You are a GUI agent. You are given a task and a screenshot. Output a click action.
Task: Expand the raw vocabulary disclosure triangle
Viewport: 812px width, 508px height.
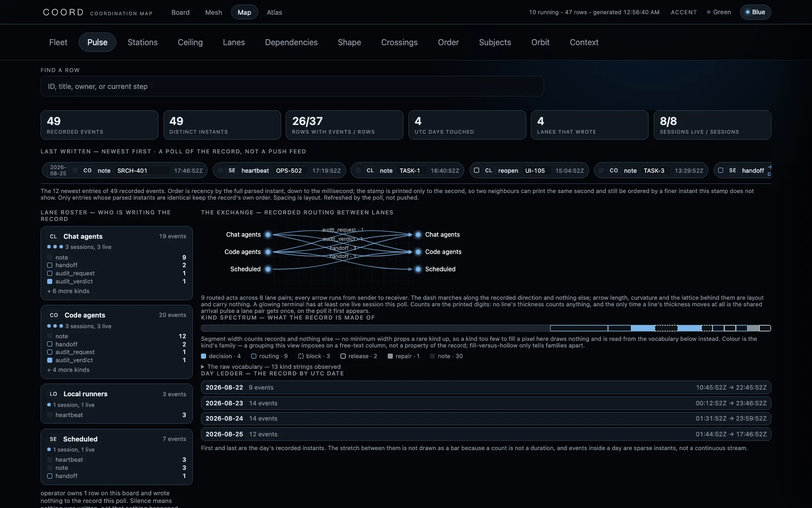click(x=203, y=367)
